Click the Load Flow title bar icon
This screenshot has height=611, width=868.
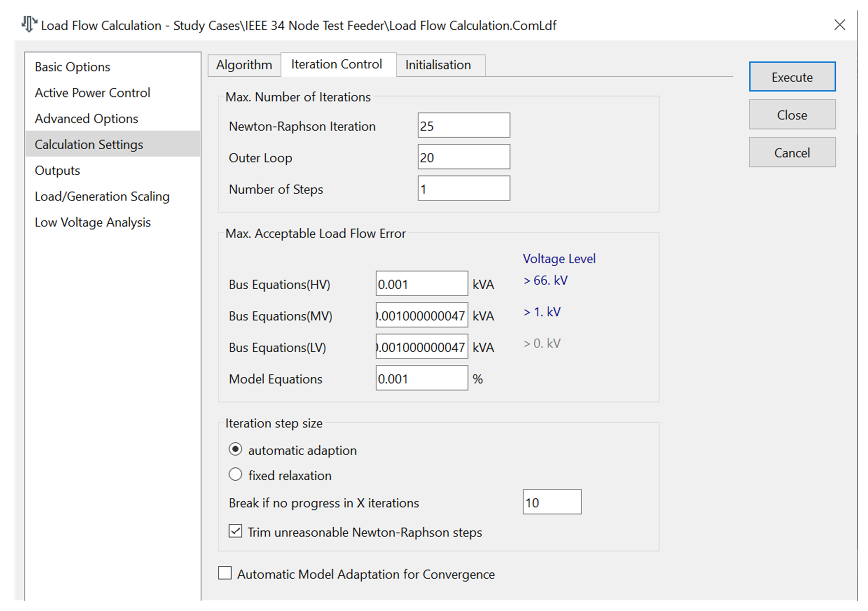coord(29,25)
